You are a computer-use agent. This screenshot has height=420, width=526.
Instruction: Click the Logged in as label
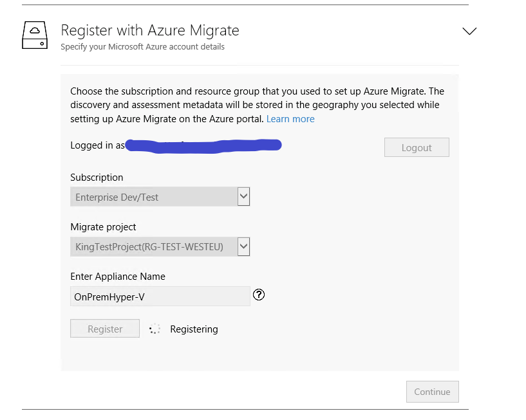pos(98,145)
